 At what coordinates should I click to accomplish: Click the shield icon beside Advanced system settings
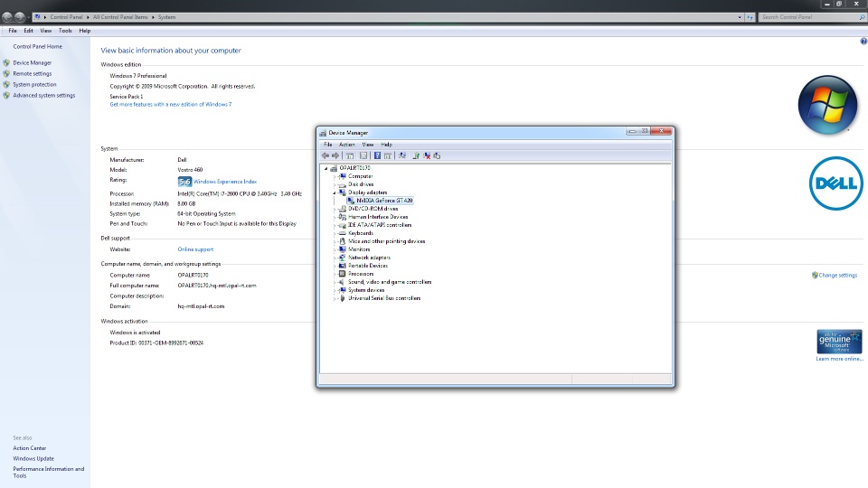6,95
